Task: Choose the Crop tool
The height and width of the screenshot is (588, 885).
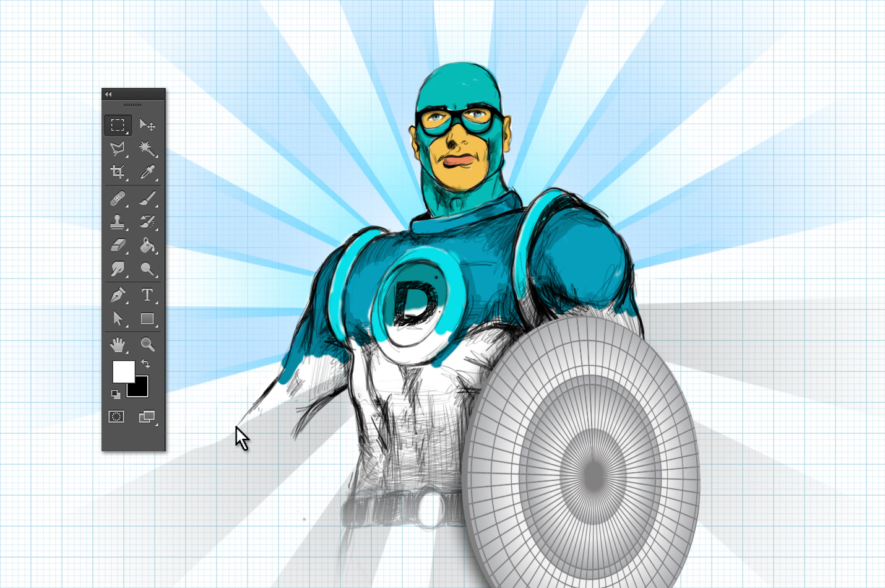Action: pyautogui.click(x=118, y=172)
